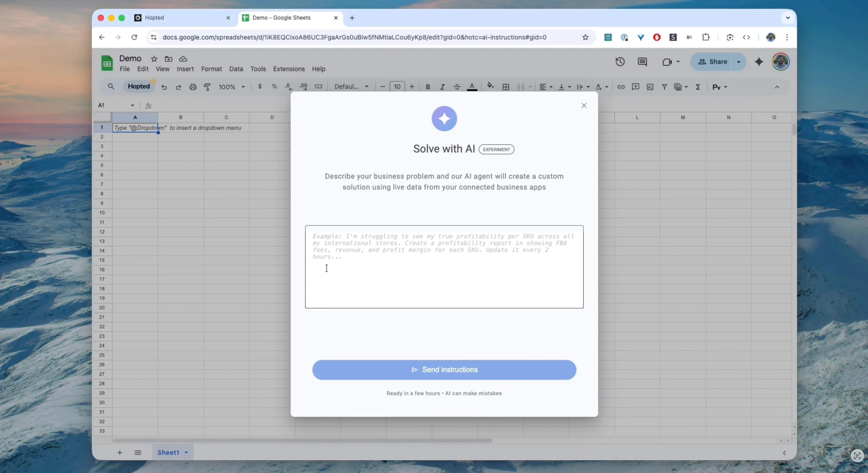The width and height of the screenshot is (868, 473).
Task: Toggle italic formatting
Action: [x=443, y=87]
